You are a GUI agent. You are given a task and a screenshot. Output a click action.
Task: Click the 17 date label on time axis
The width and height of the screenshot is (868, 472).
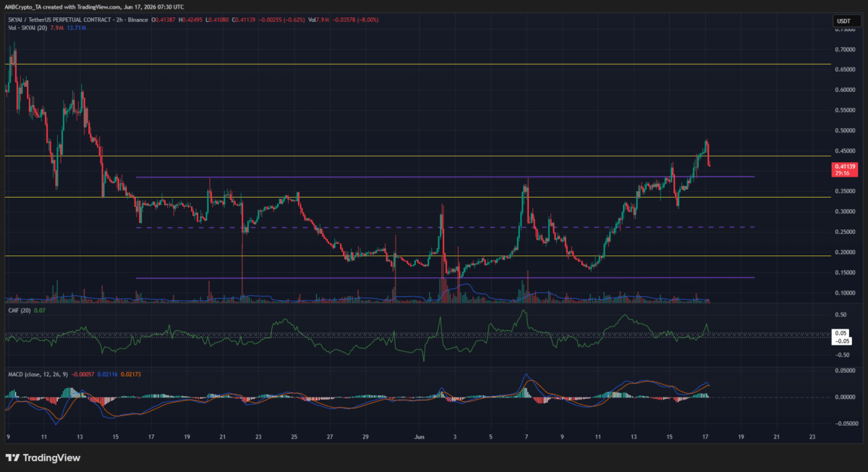coord(705,437)
